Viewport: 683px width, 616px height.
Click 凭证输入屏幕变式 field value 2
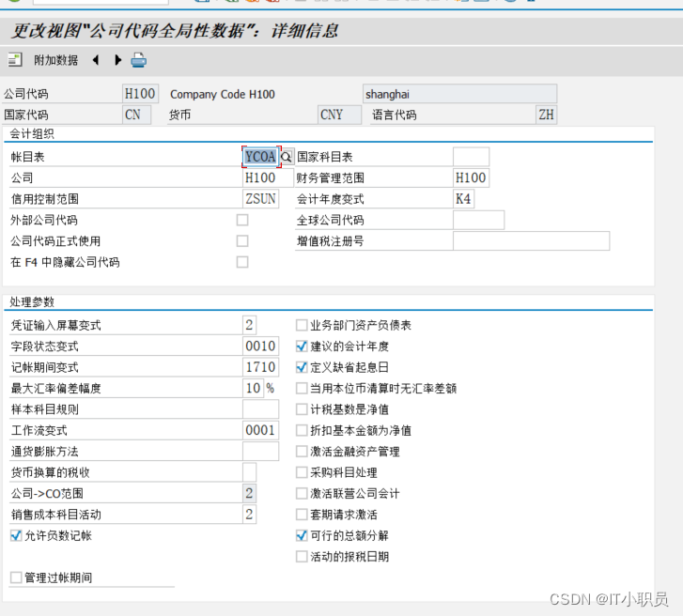point(249,325)
